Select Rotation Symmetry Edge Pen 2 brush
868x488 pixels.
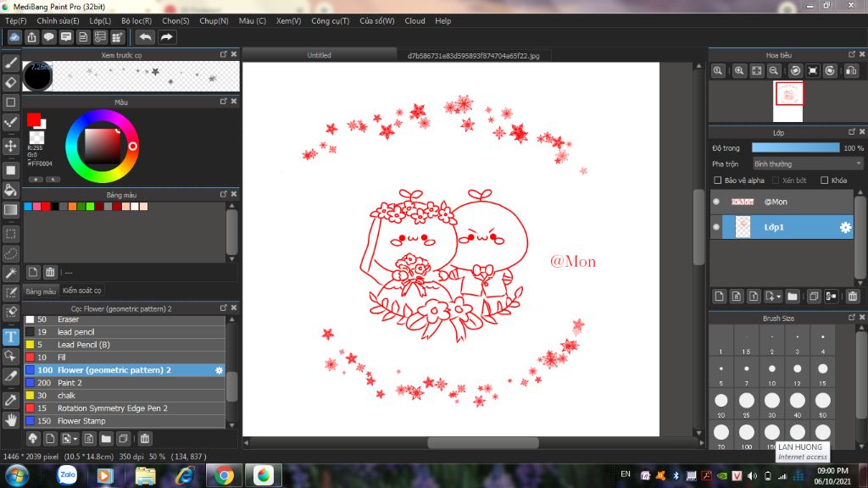[x=125, y=408]
